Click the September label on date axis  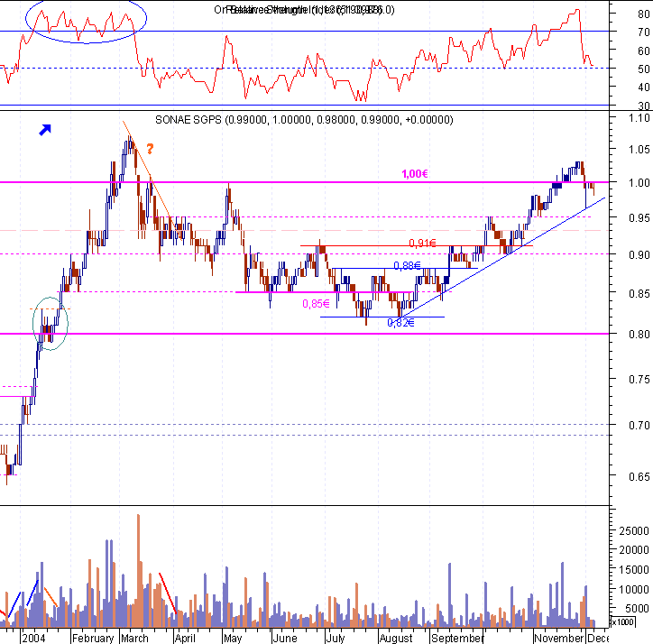(457, 639)
